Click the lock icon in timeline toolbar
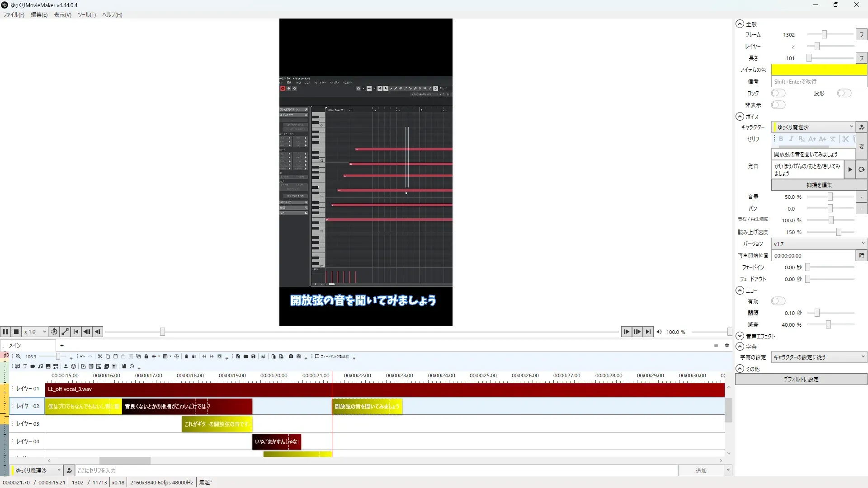868x488 pixels. (146, 357)
